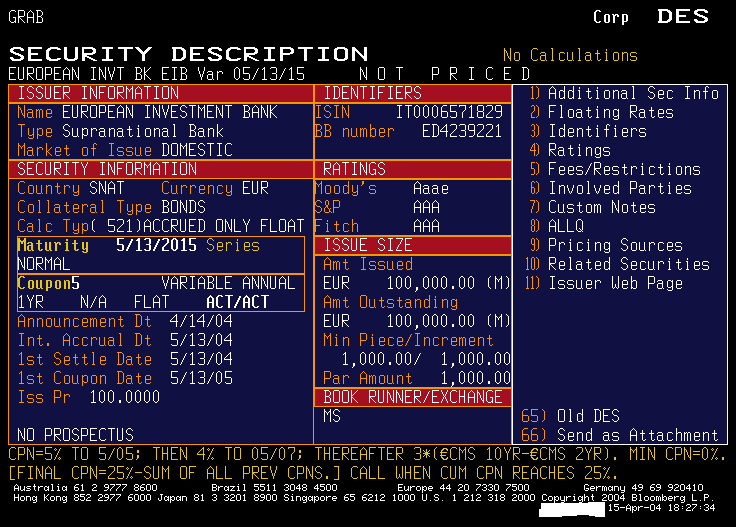Click the Series field label

tap(233, 245)
